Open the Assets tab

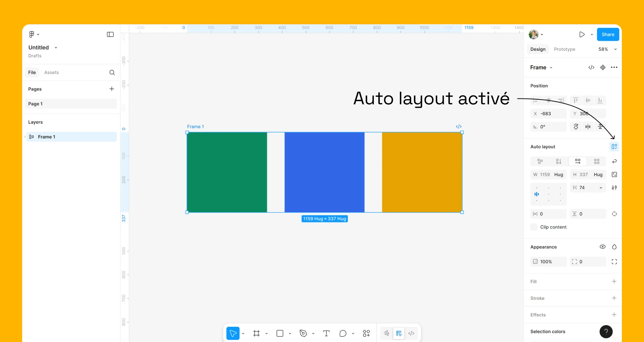tap(52, 72)
